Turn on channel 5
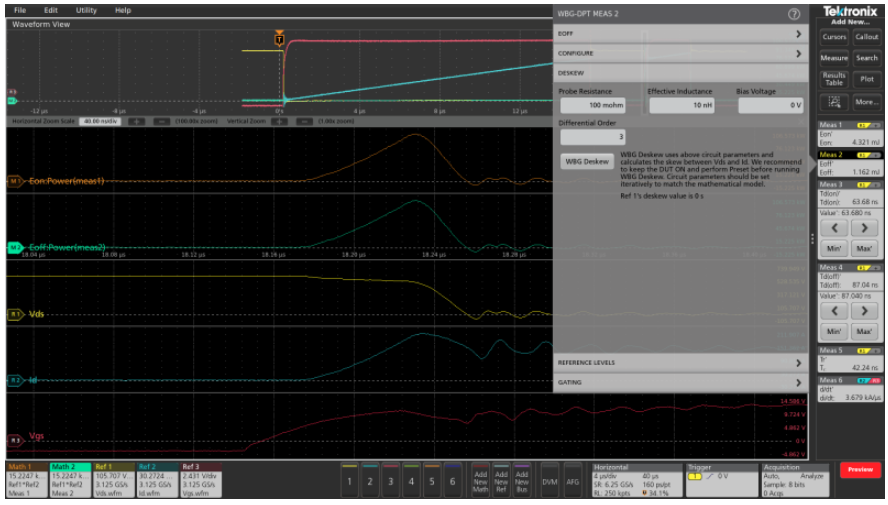 (x=432, y=481)
